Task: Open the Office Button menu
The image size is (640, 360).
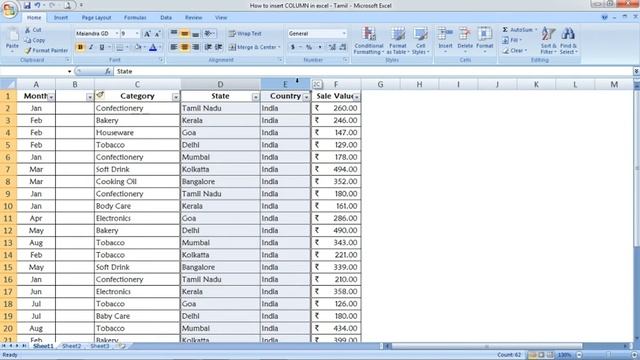Action: [9, 9]
